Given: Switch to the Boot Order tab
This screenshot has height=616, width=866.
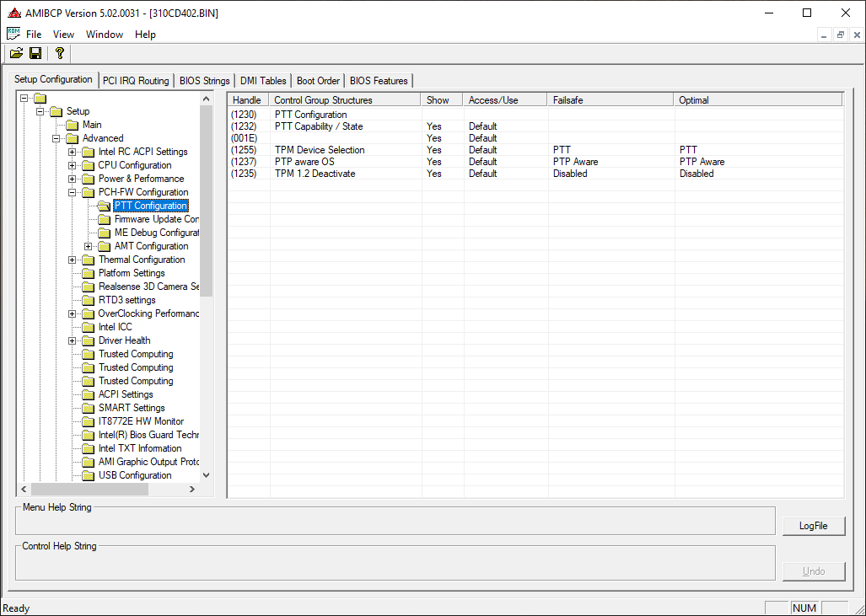Looking at the screenshot, I should click(318, 81).
